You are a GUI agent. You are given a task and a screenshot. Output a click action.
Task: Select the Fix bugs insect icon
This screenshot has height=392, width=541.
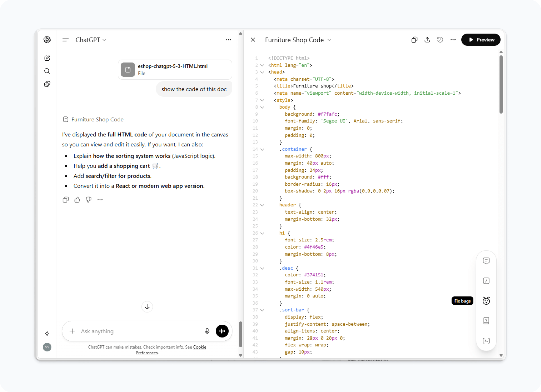[x=486, y=301]
